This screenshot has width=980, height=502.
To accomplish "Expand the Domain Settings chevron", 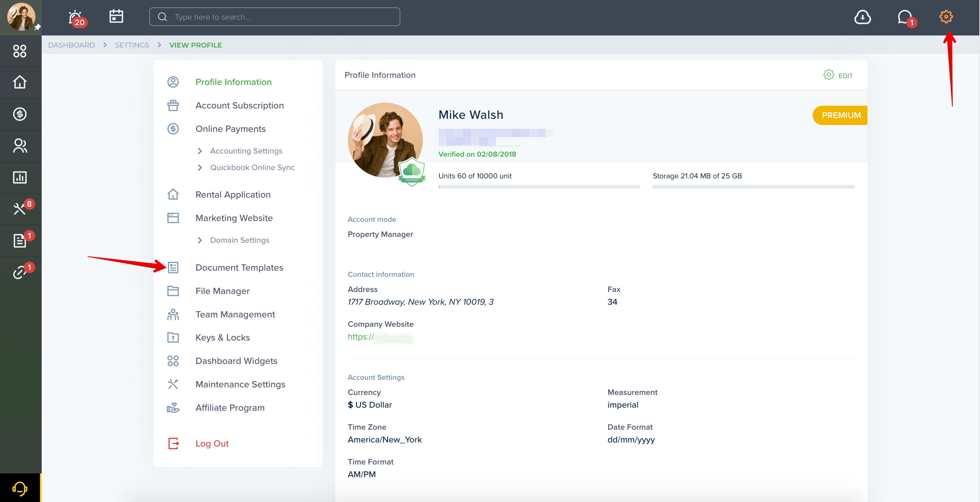I will pos(200,240).
